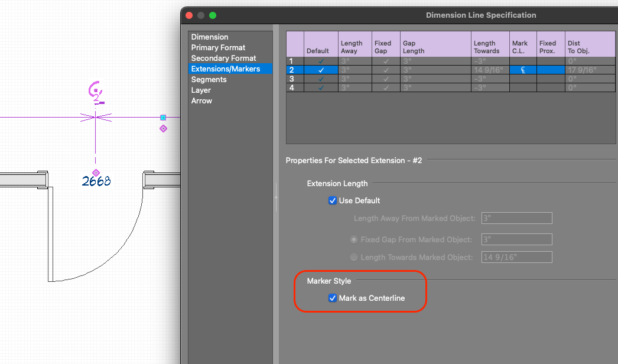Select row 4 in the extensions table

coord(291,87)
